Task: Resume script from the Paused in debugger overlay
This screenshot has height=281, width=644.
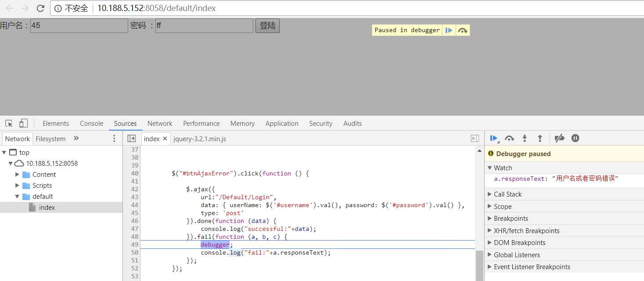Action: click(x=449, y=30)
